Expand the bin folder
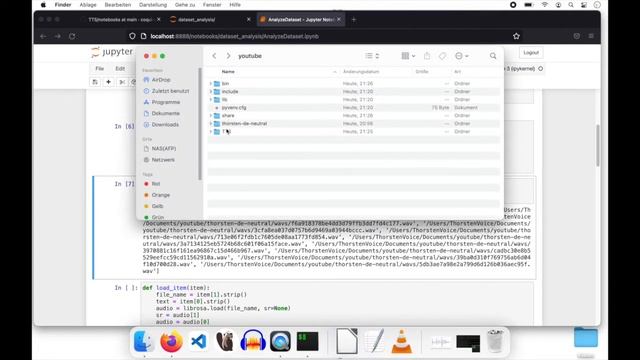The height and width of the screenshot is (360, 640). tap(211, 84)
